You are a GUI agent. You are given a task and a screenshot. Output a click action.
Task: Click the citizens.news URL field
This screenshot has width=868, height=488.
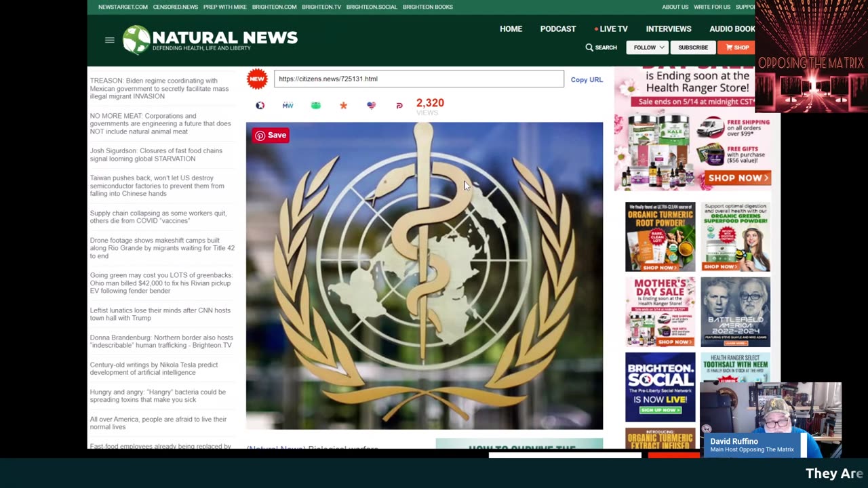[x=418, y=79]
